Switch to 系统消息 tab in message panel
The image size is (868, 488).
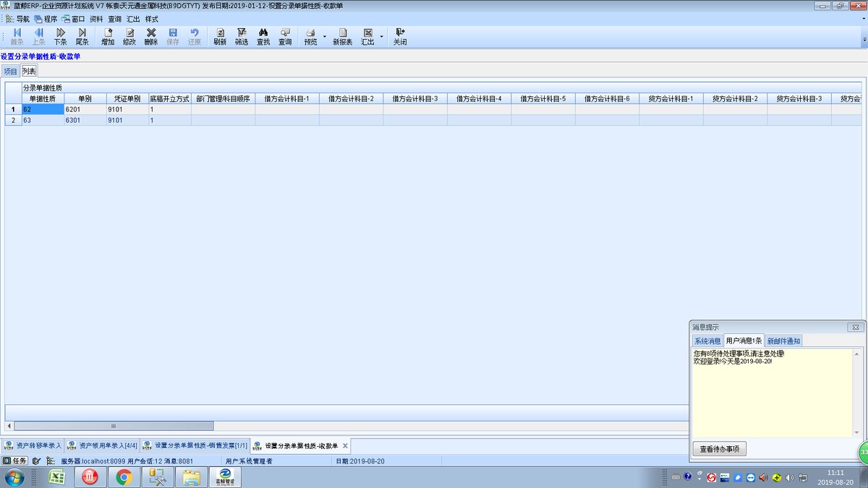click(x=707, y=341)
